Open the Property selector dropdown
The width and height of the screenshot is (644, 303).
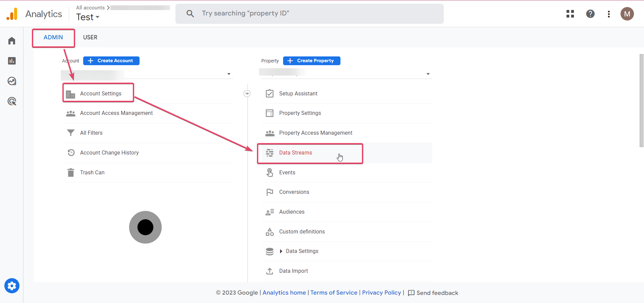pyautogui.click(x=428, y=74)
